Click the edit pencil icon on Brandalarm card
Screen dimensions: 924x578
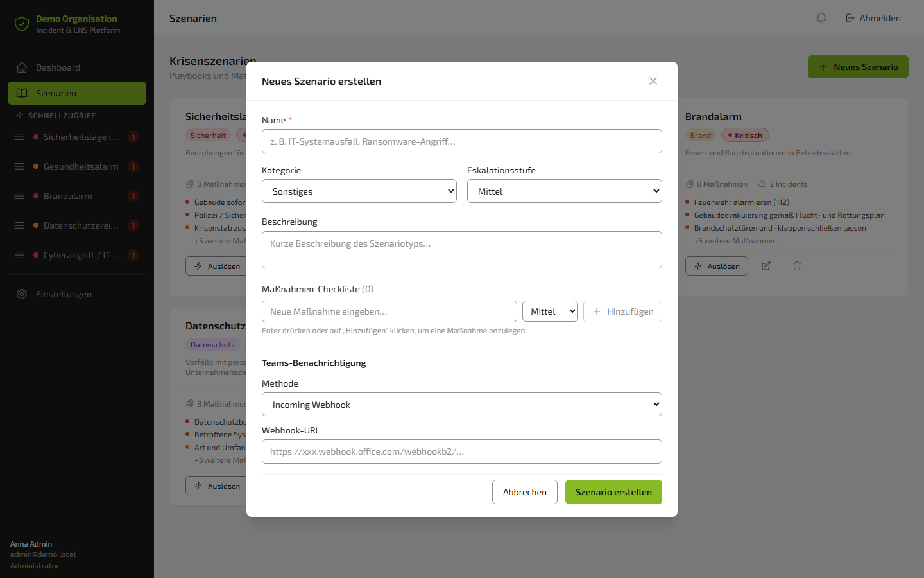(x=766, y=266)
